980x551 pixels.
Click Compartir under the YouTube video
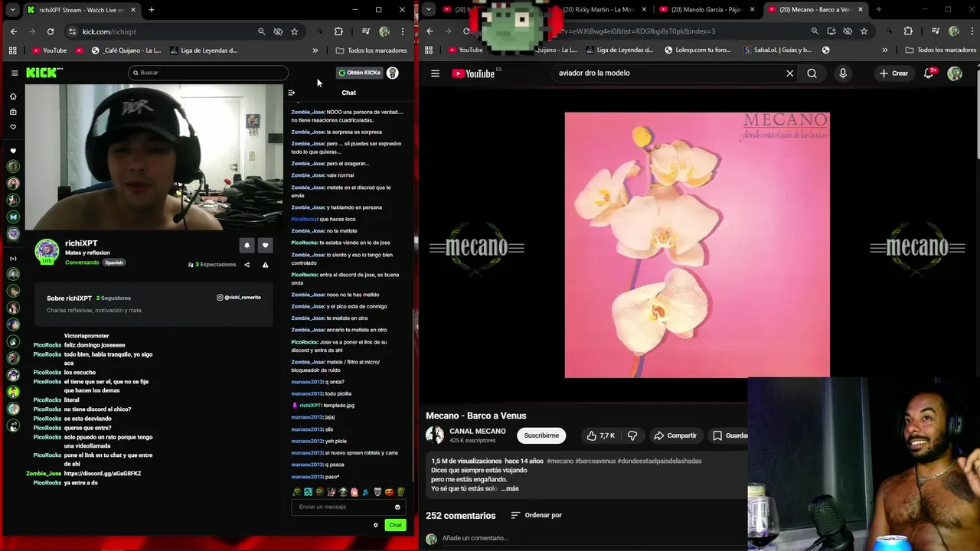click(x=675, y=435)
